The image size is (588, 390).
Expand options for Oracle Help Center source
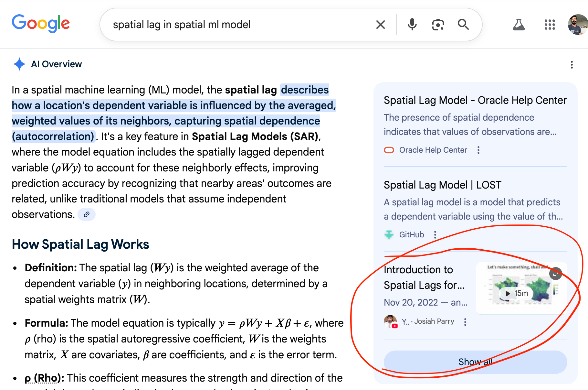click(x=478, y=150)
